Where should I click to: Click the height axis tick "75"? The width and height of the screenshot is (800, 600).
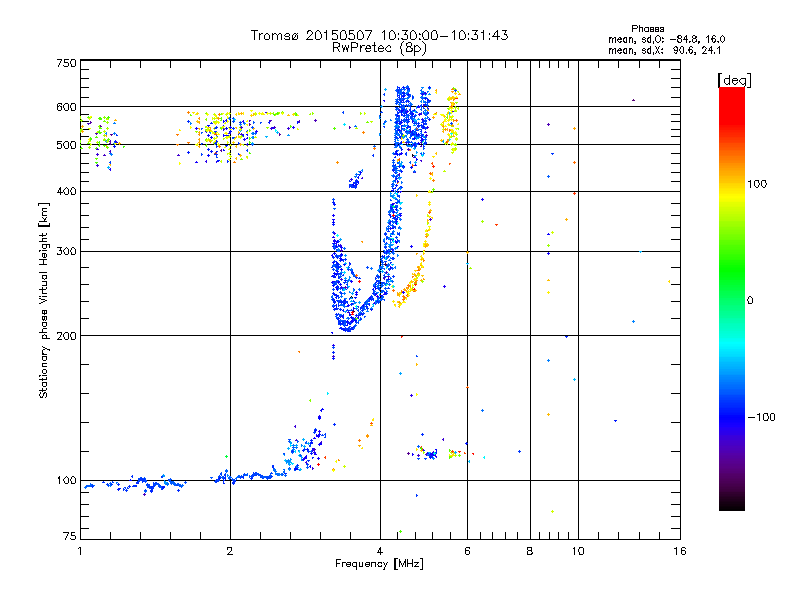[70, 536]
